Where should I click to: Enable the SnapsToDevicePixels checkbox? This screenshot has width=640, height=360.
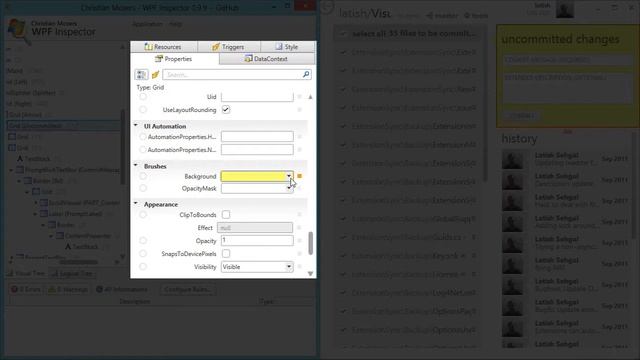(226, 253)
